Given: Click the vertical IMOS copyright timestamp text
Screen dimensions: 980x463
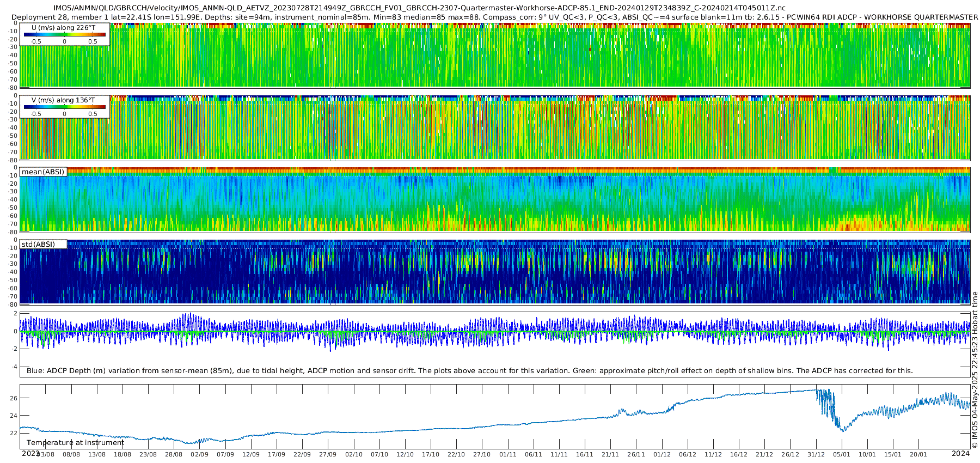Looking at the screenshot, I should pyautogui.click(x=975, y=370).
